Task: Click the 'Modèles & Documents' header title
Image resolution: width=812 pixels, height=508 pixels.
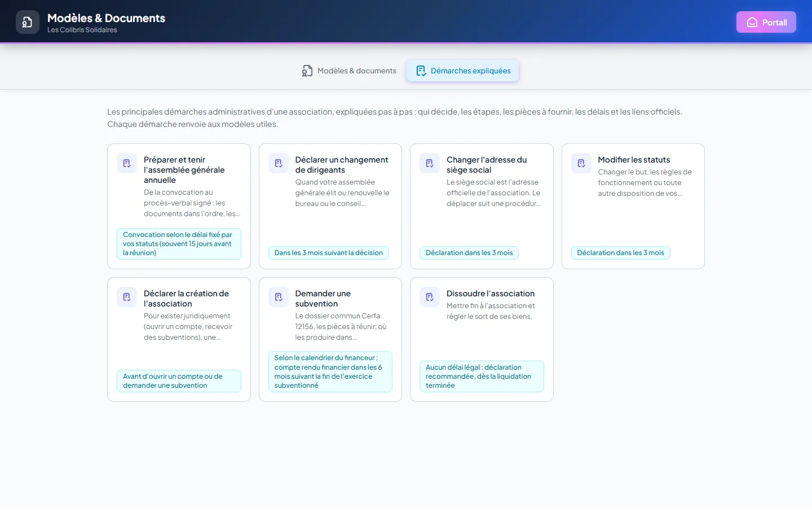Action: coord(106,18)
